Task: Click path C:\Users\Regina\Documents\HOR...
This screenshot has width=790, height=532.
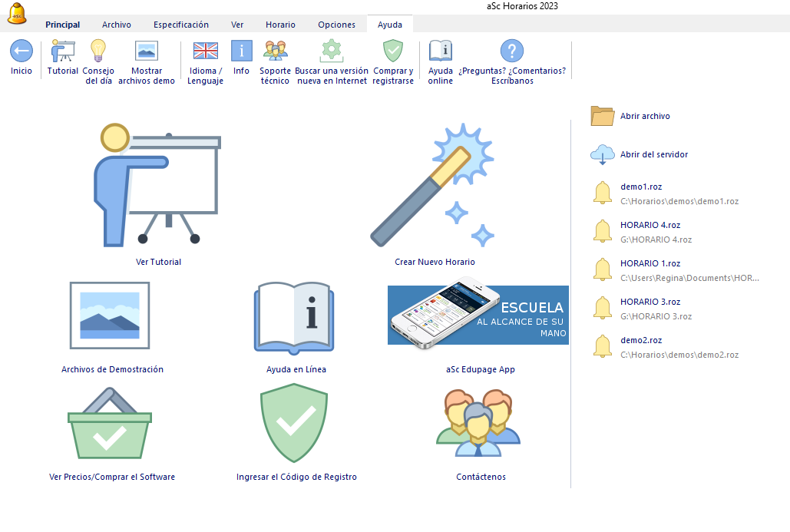Action: pos(689,278)
